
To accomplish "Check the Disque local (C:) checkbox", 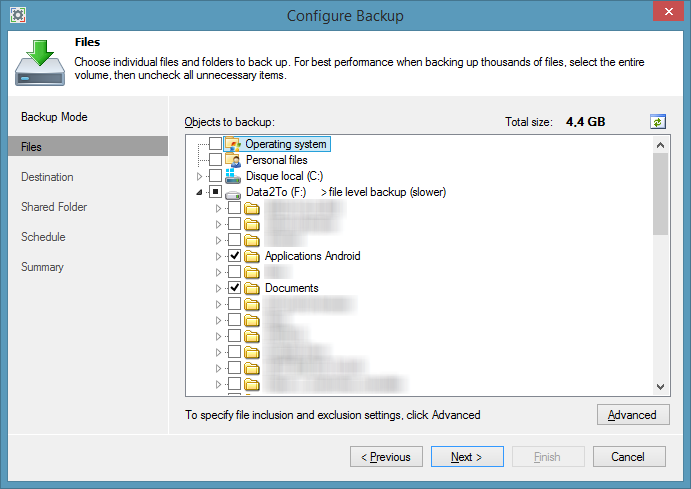I will (x=215, y=175).
